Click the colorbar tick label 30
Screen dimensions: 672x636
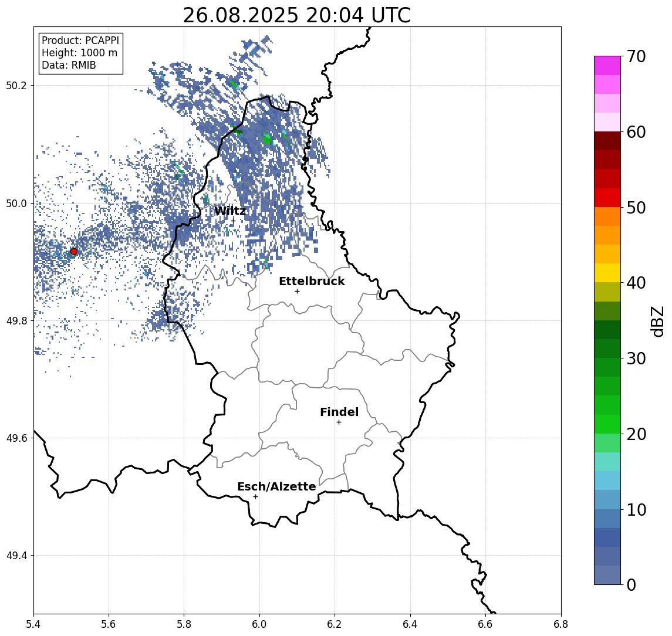pyautogui.click(x=636, y=358)
